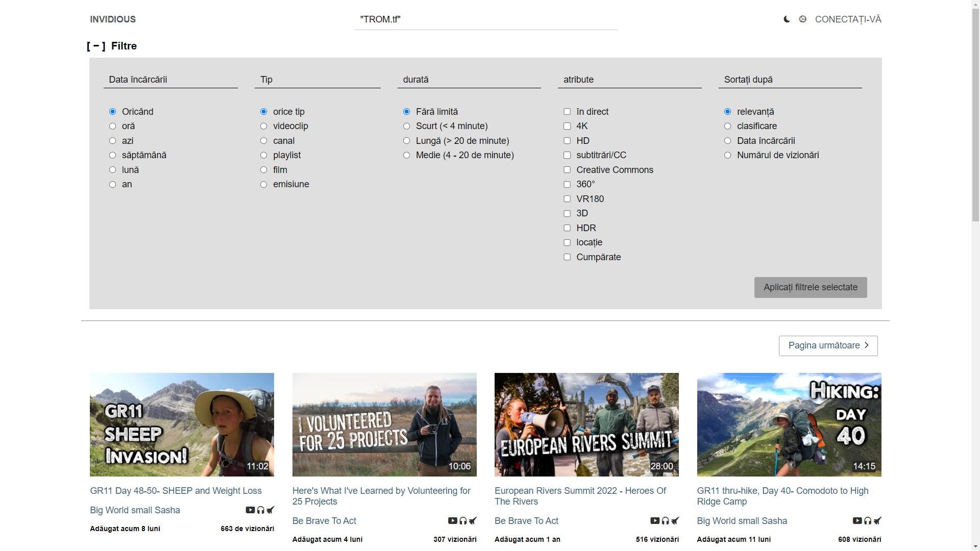Enable the HD attribute checkbox
The height and width of the screenshot is (551, 980).
(x=567, y=140)
